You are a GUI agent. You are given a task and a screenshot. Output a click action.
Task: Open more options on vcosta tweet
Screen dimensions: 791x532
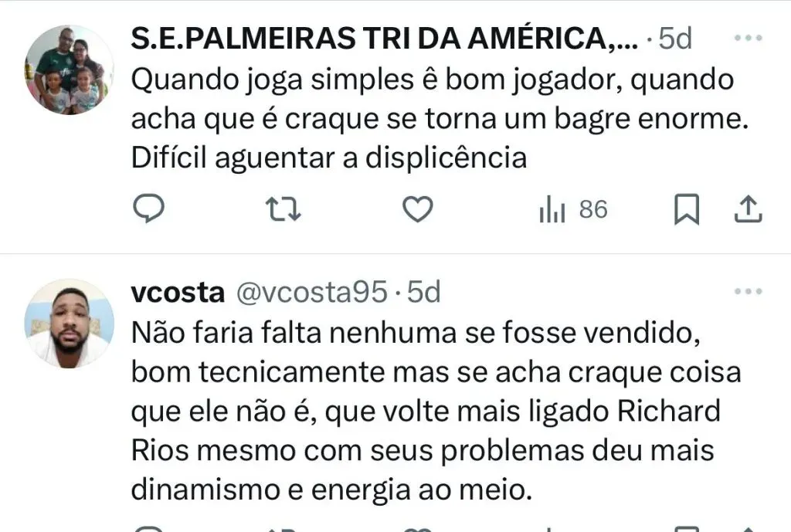click(x=748, y=291)
